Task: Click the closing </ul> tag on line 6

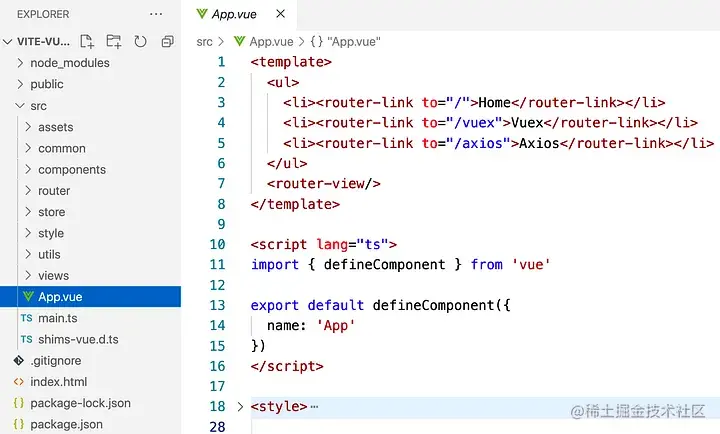Action: click(287, 163)
